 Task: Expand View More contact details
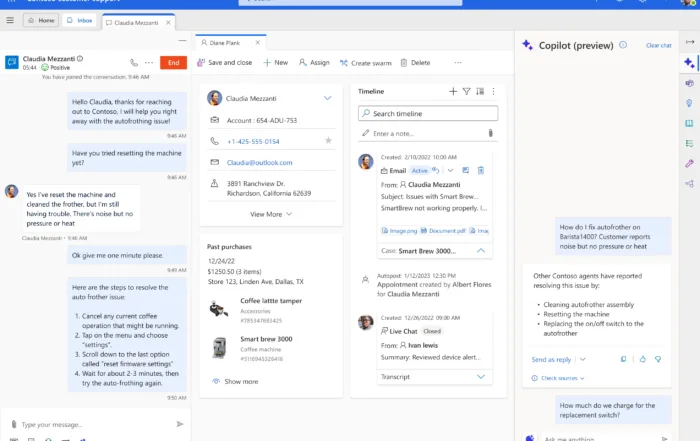point(271,214)
